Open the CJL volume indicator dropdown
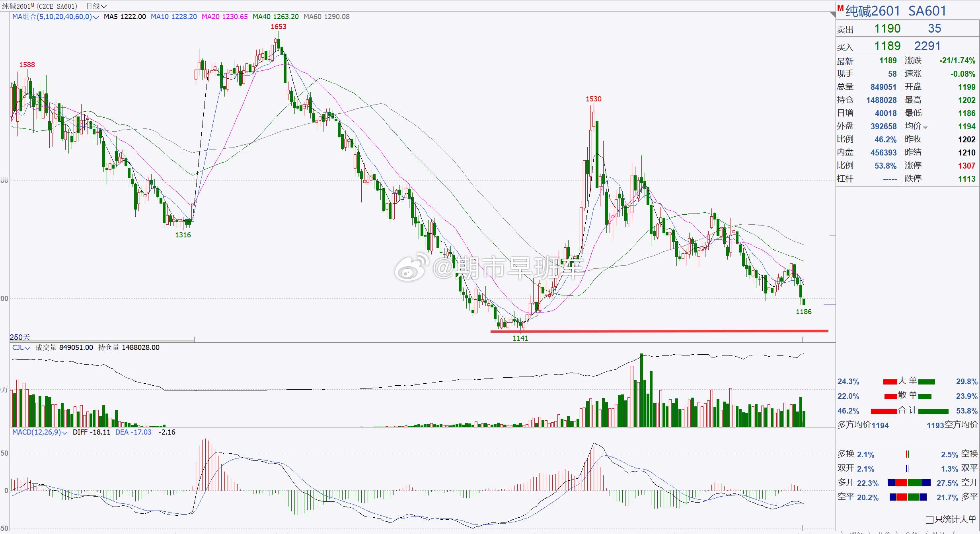The height and width of the screenshot is (534, 980). click(x=27, y=348)
